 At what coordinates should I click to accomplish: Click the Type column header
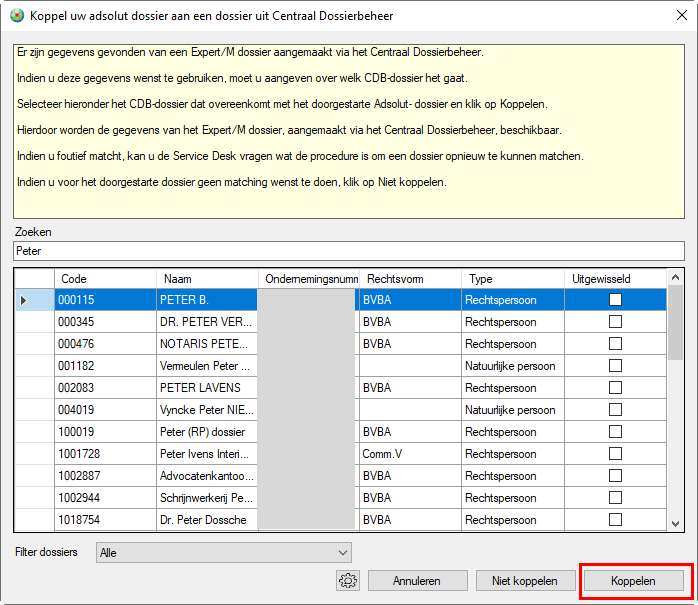point(512,279)
